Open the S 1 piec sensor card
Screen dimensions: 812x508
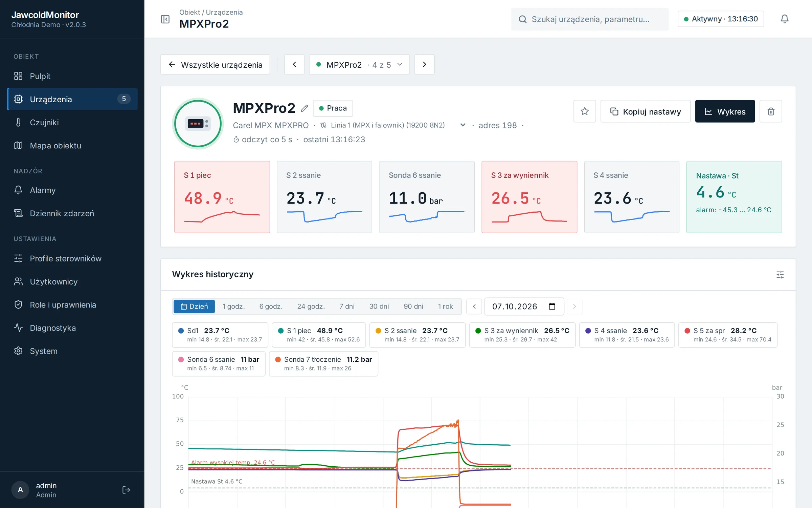(x=222, y=197)
